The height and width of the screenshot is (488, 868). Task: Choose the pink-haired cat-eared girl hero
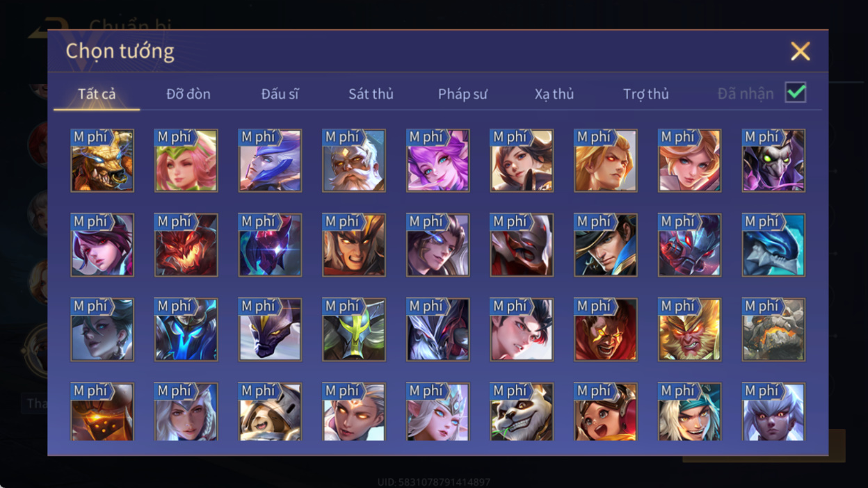(438, 161)
